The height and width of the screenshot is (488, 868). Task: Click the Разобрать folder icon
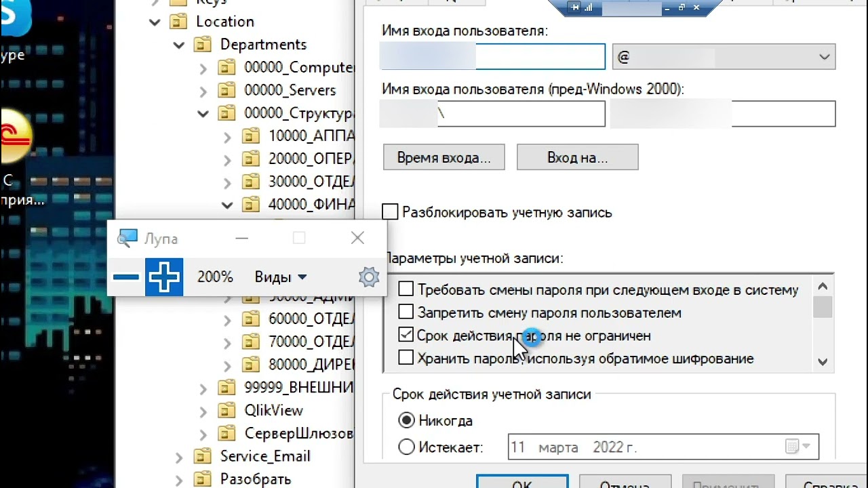coord(203,479)
